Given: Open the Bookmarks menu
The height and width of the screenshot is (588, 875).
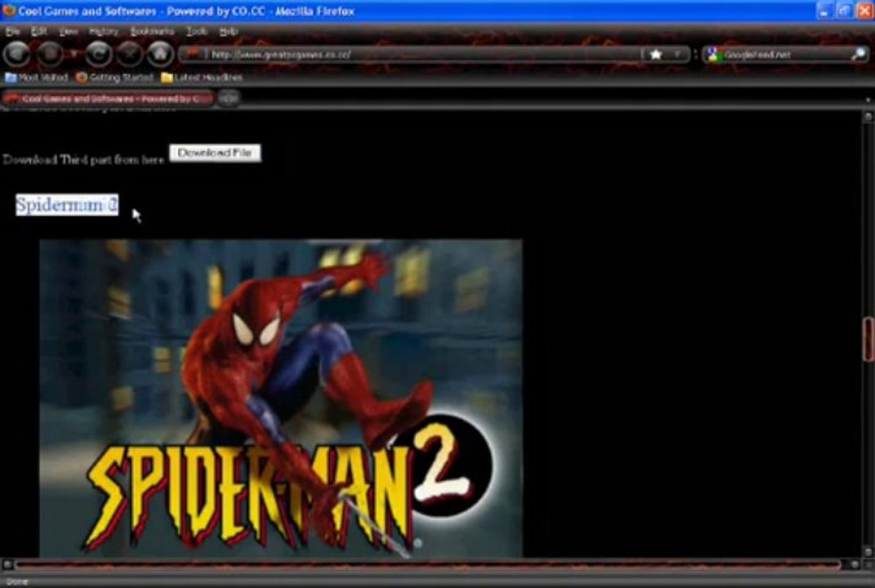Looking at the screenshot, I should [152, 31].
